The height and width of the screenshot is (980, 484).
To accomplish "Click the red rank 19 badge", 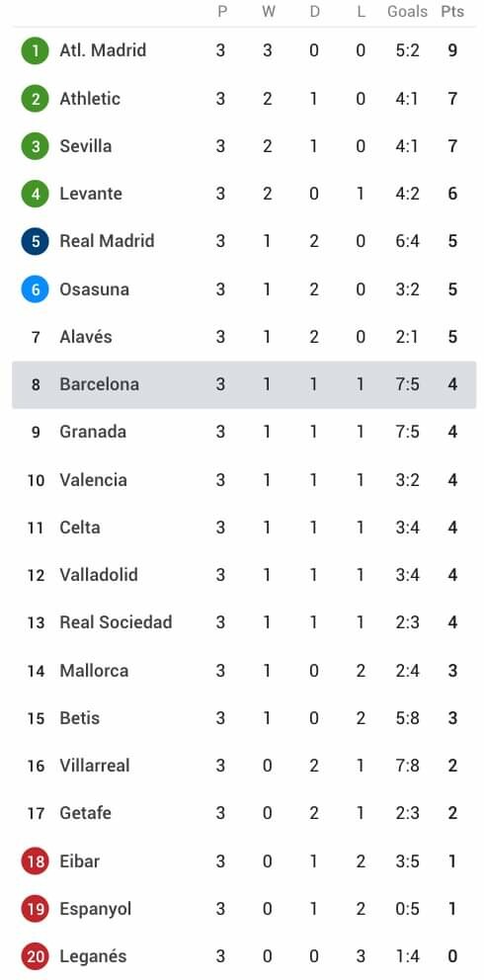I will (x=35, y=909).
